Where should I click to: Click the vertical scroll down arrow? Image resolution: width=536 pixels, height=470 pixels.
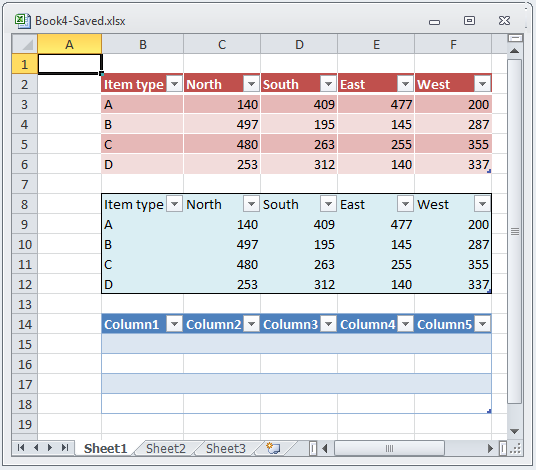pyautogui.click(x=514, y=431)
